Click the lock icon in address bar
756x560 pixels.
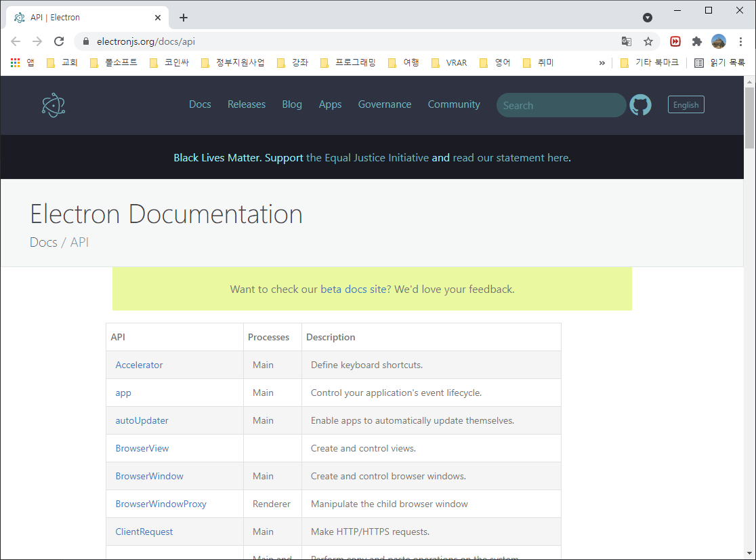86,41
